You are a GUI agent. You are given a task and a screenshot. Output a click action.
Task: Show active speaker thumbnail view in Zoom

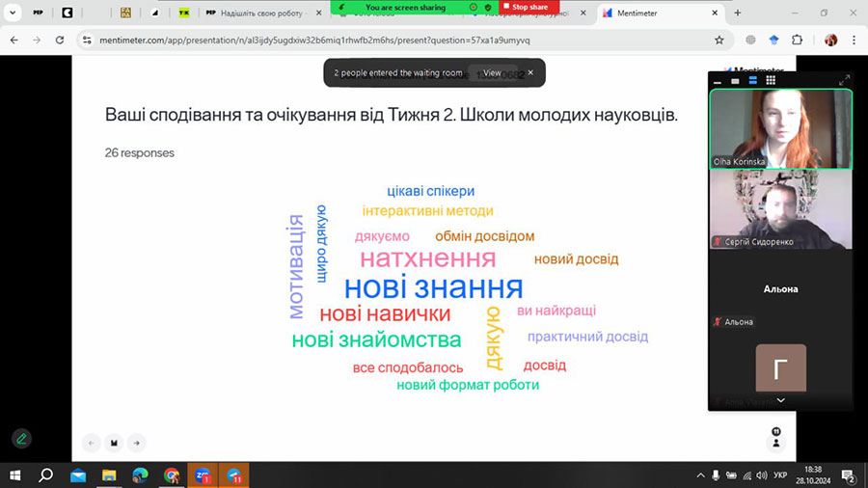pyautogui.click(x=735, y=81)
